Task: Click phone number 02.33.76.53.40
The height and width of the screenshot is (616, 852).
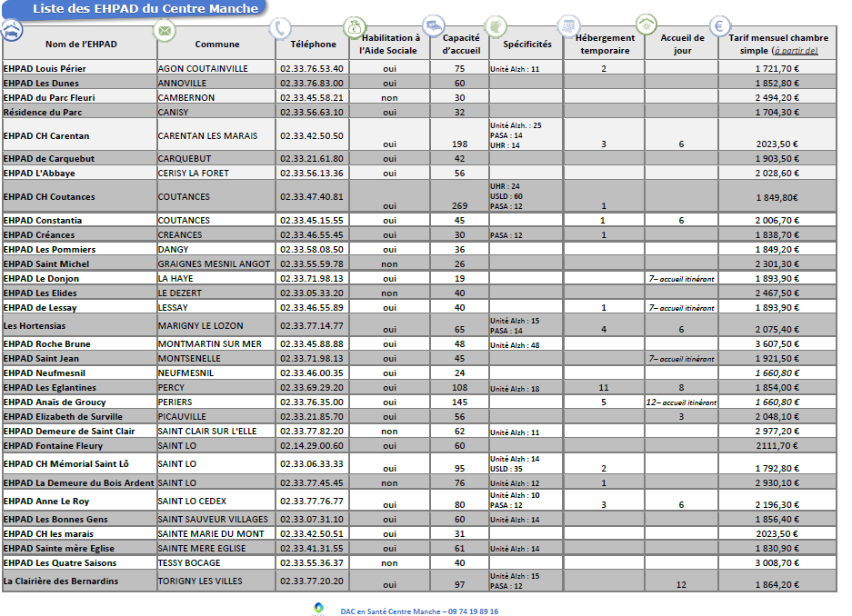Action: [x=312, y=68]
